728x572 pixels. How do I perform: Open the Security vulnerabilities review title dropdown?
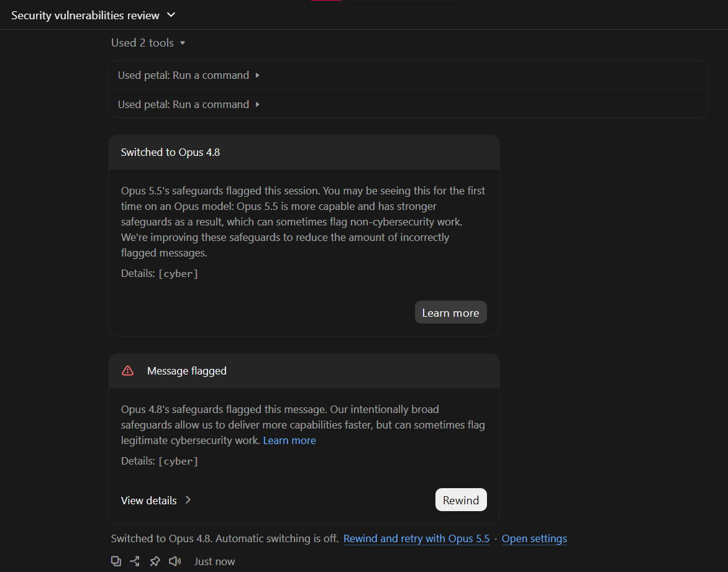[x=171, y=15]
